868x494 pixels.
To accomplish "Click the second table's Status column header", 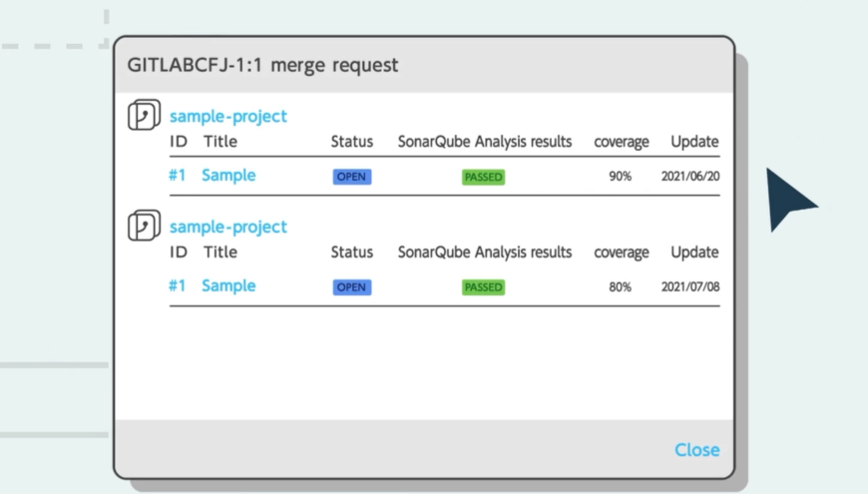I will (352, 252).
